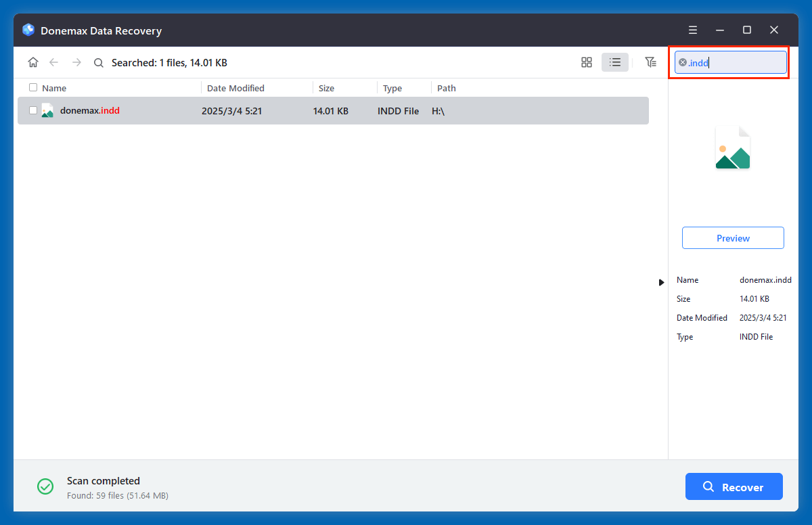
Task: Sort files by the Name column
Action: 55,87
